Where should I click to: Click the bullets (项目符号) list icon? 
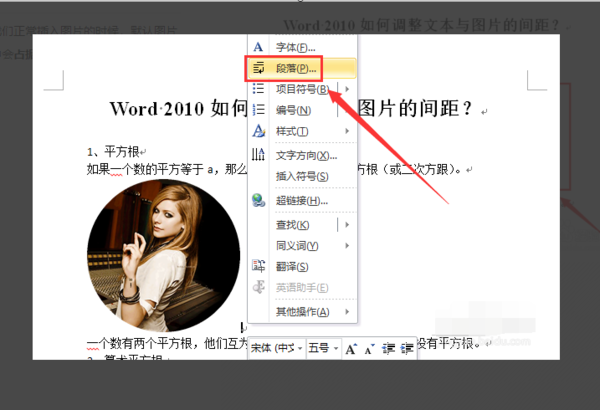[x=259, y=89]
